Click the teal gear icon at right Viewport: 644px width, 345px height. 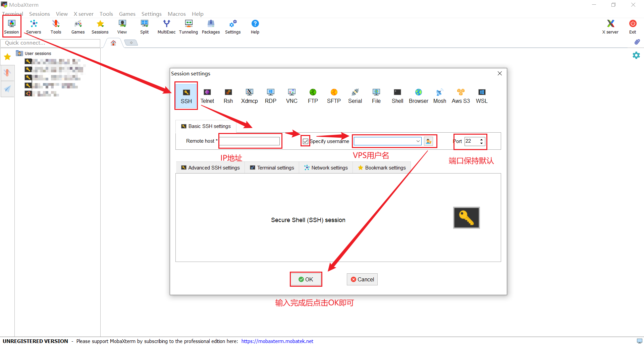coord(636,55)
